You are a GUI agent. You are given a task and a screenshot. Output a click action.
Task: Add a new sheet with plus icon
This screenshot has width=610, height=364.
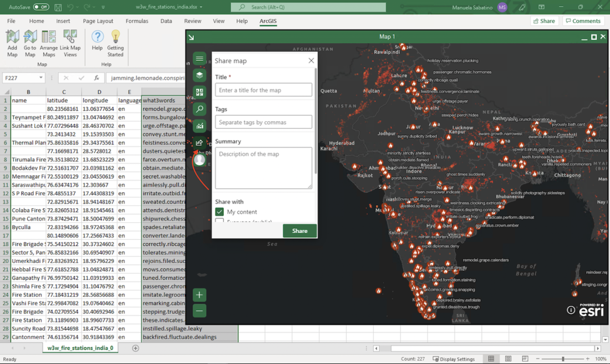pyautogui.click(x=135, y=348)
